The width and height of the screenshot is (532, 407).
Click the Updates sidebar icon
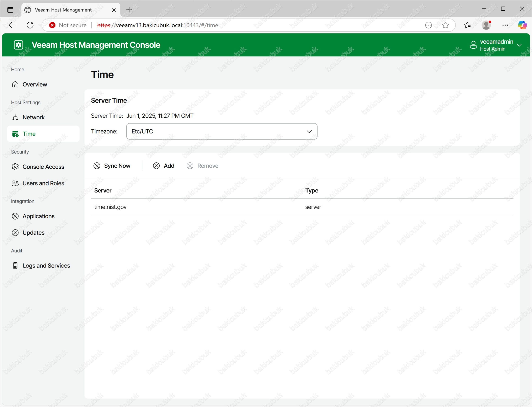[15, 233]
